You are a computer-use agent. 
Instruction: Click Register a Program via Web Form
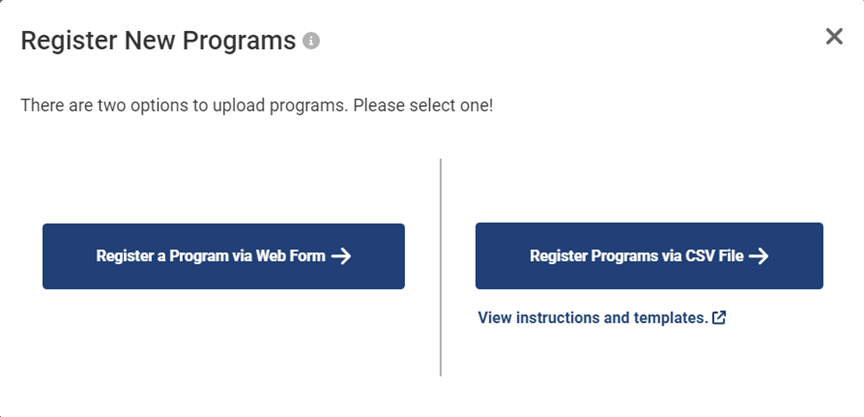(x=223, y=256)
